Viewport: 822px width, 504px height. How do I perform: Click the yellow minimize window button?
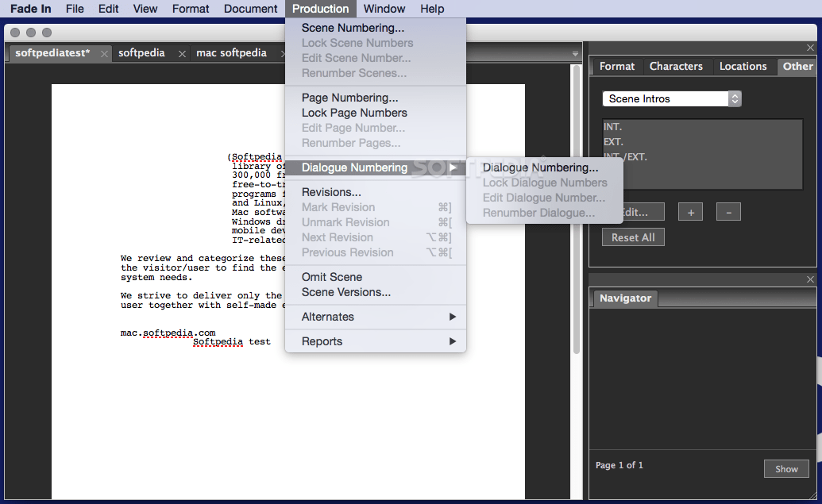tap(31, 33)
